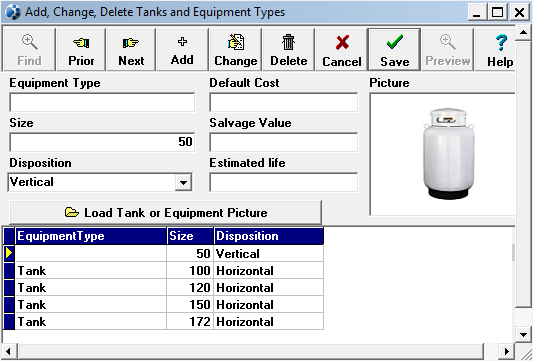The width and height of the screenshot is (533, 361).
Task: Cancel edits with the red X button
Action: [x=342, y=50]
